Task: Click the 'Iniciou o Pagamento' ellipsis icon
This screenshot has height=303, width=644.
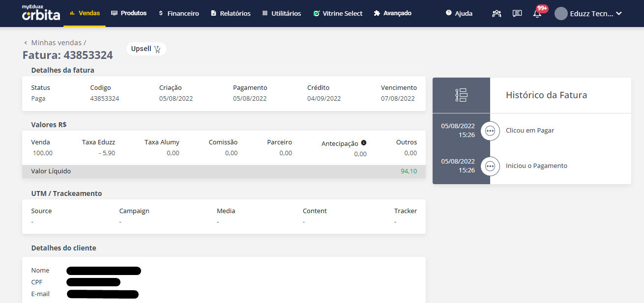Action: [x=490, y=166]
